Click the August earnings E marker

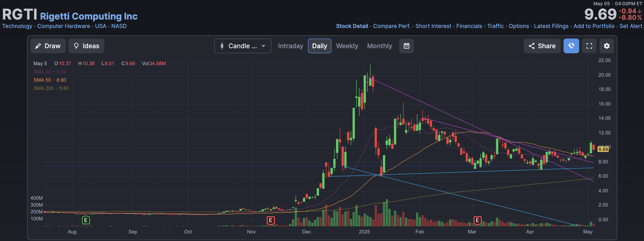(86, 220)
